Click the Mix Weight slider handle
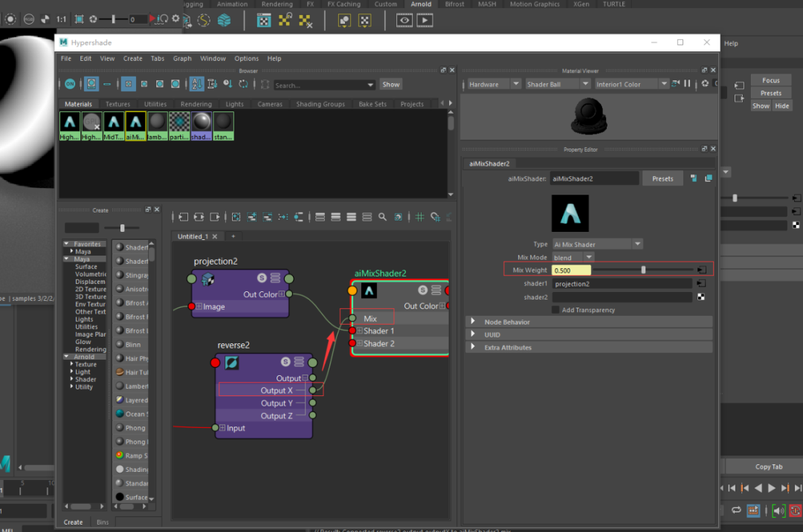This screenshot has width=803, height=532. (643, 270)
